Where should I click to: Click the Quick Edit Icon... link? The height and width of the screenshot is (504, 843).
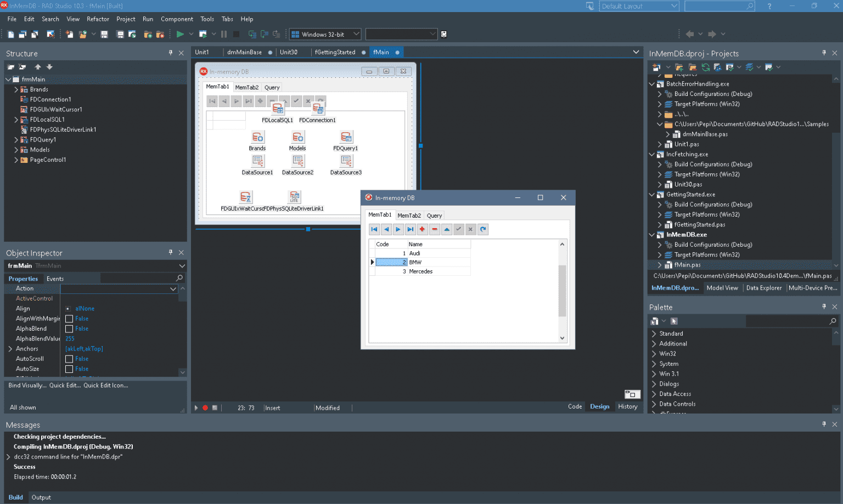point(106,385)
